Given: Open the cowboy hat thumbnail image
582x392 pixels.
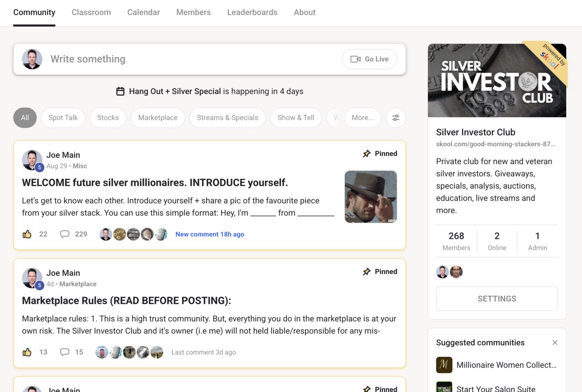Looking at the screenshot, I should click(371, 197).
